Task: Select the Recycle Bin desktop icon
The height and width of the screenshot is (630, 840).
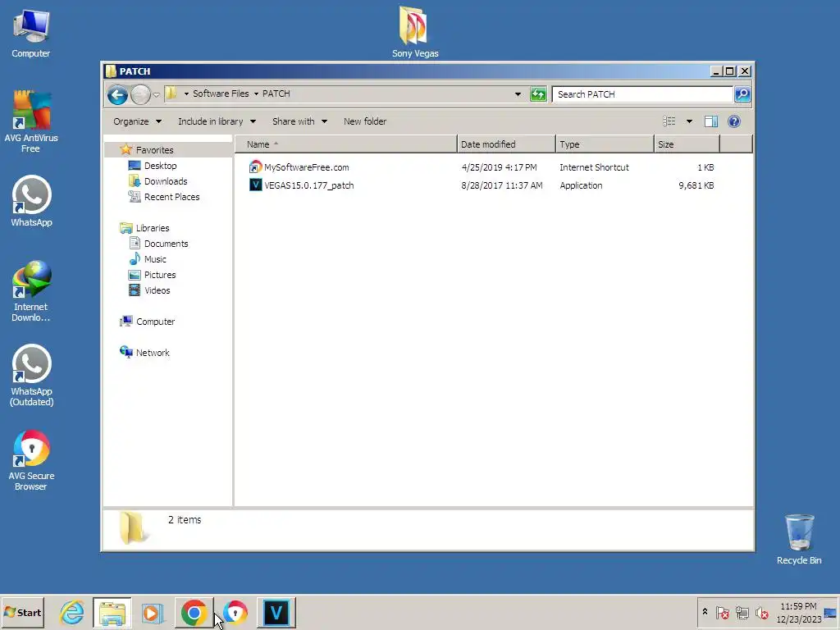Action: (799, 540)
